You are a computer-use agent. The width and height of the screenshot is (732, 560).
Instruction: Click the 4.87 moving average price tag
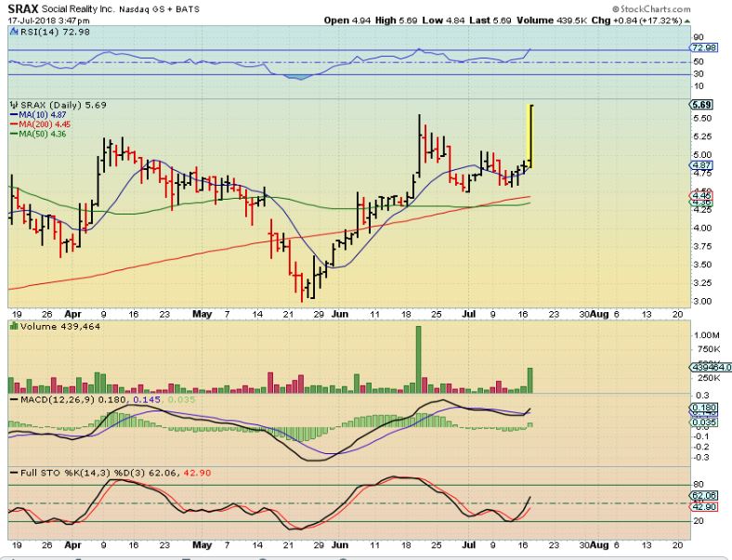pos(701,165)
